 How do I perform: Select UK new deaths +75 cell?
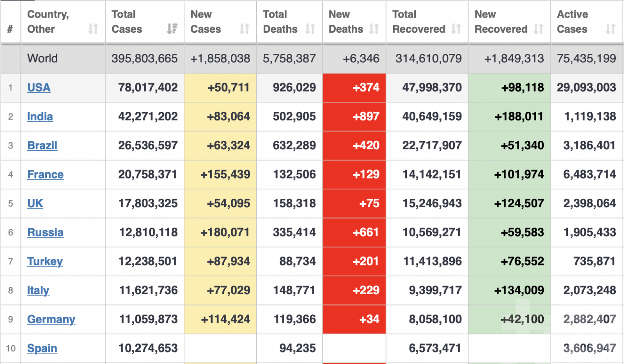tap(354, 203)
